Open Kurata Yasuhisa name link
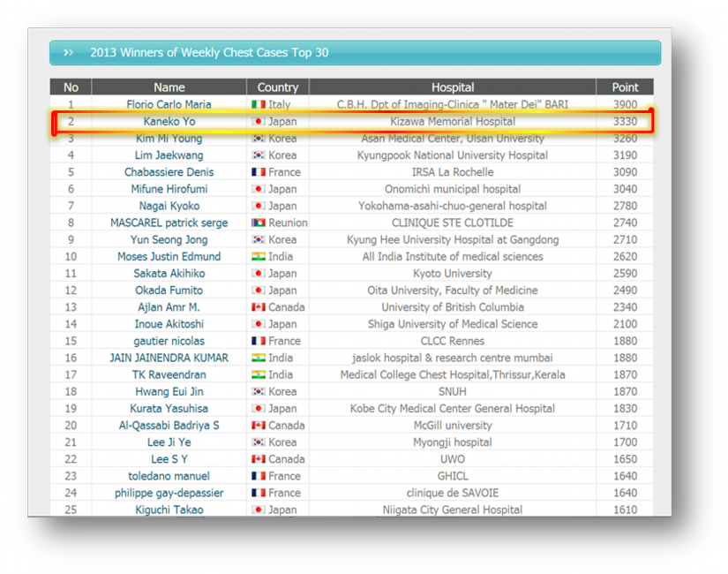 coord(169,409)
